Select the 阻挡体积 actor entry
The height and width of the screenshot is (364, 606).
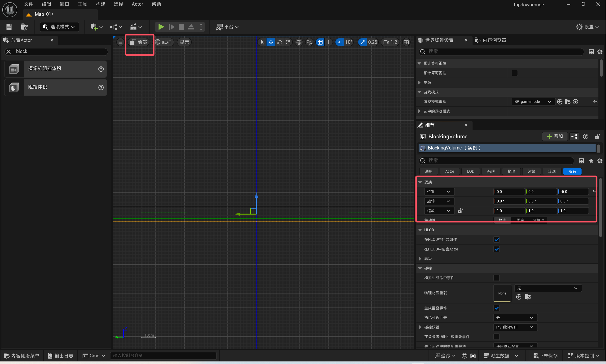55,87
